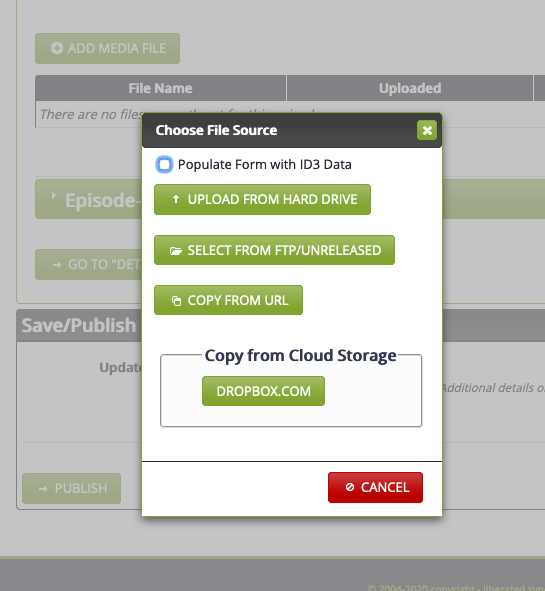Click the upload arrow icon
This screenshot has width=545, height=591.
click(176, 199)
